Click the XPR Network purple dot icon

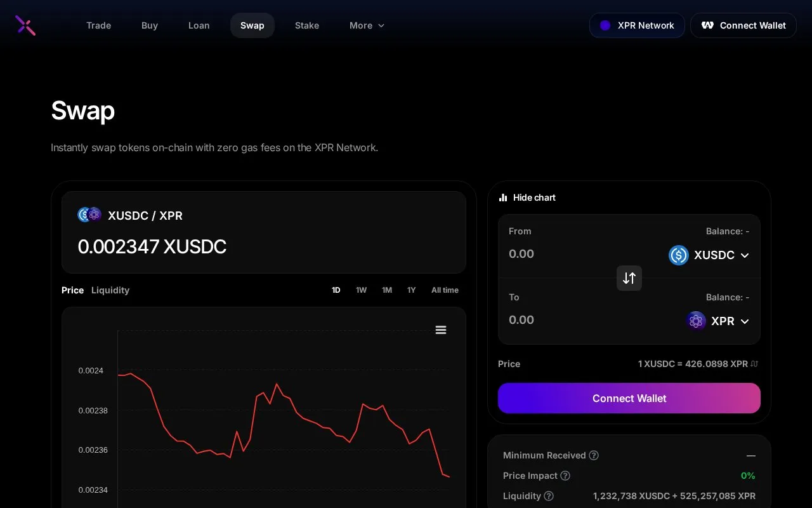coord(605,25)
